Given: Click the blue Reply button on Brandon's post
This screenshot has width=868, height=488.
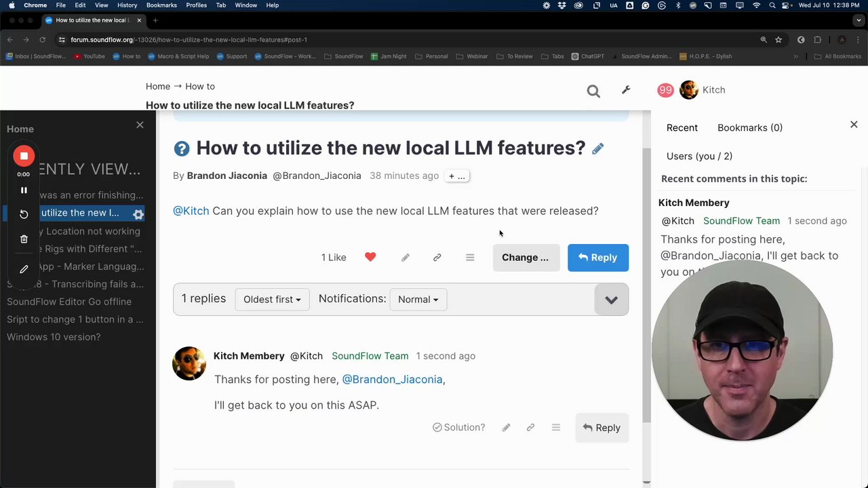Looking at the screenshot, I should click(x=598, y=258).
